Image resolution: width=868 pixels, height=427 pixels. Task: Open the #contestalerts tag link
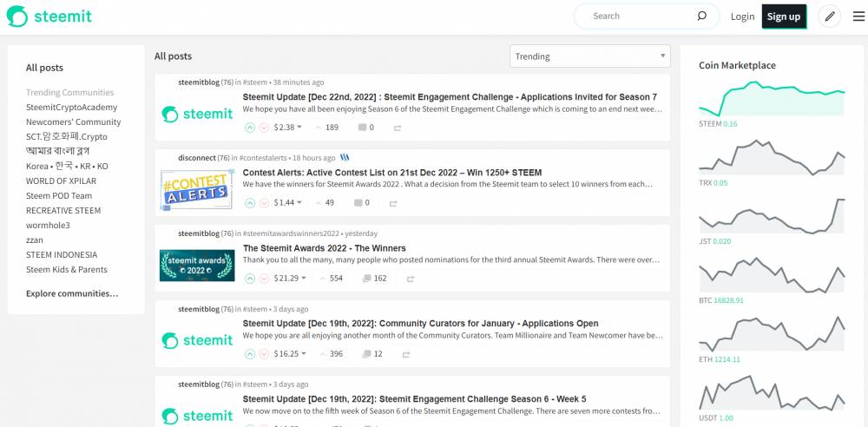[263, 158]
